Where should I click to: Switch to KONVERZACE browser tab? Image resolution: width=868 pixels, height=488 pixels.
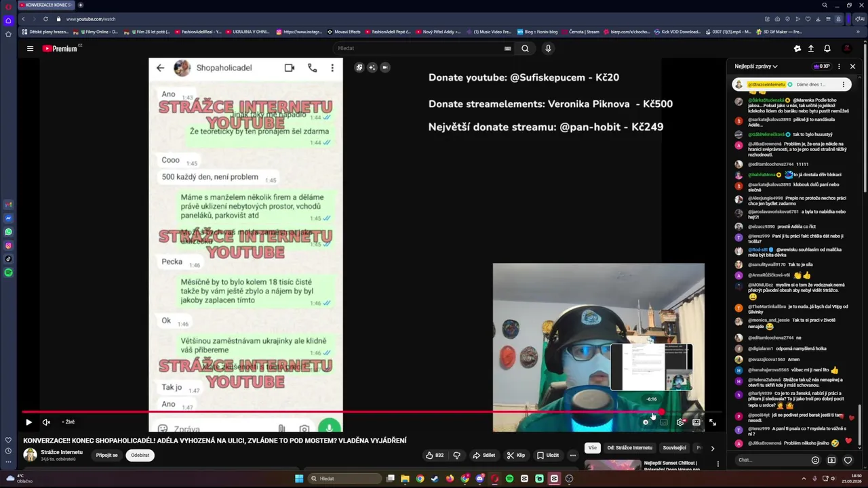click(45, 5)
